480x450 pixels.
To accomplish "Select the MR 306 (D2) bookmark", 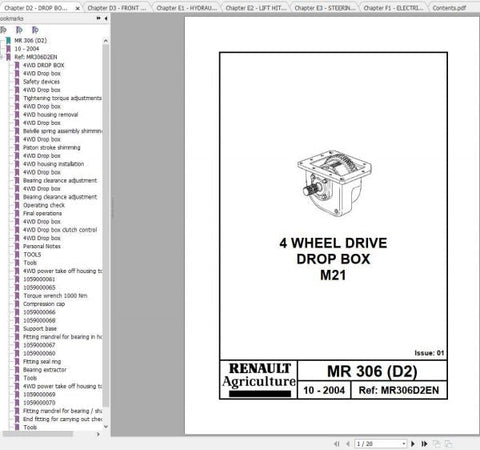I will pyautogui.click(x=30, y=40).
